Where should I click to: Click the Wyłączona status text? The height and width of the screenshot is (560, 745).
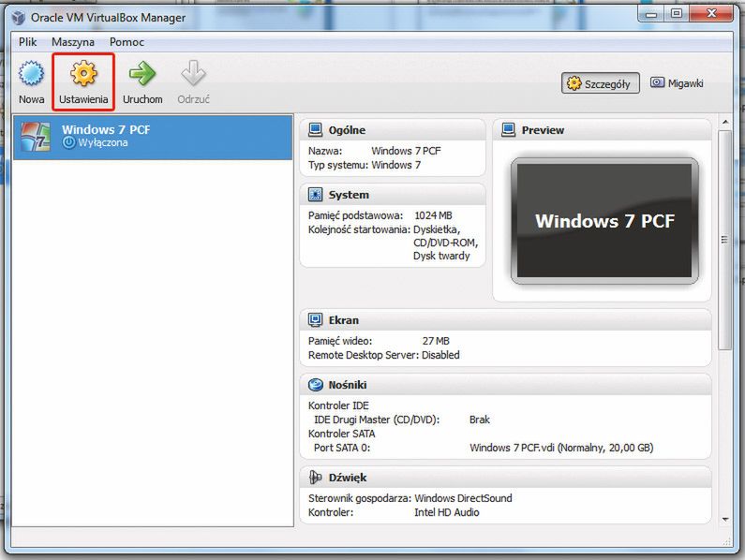(x=103, y=142)
